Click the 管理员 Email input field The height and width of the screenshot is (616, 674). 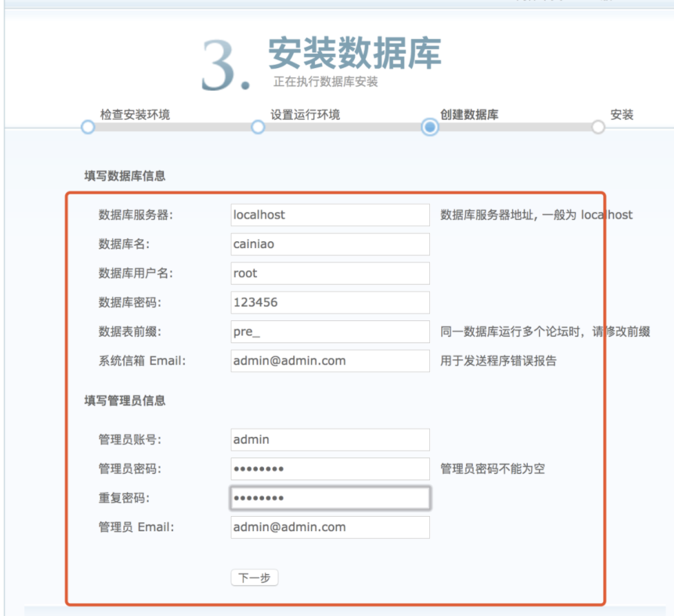click(330, 527)
